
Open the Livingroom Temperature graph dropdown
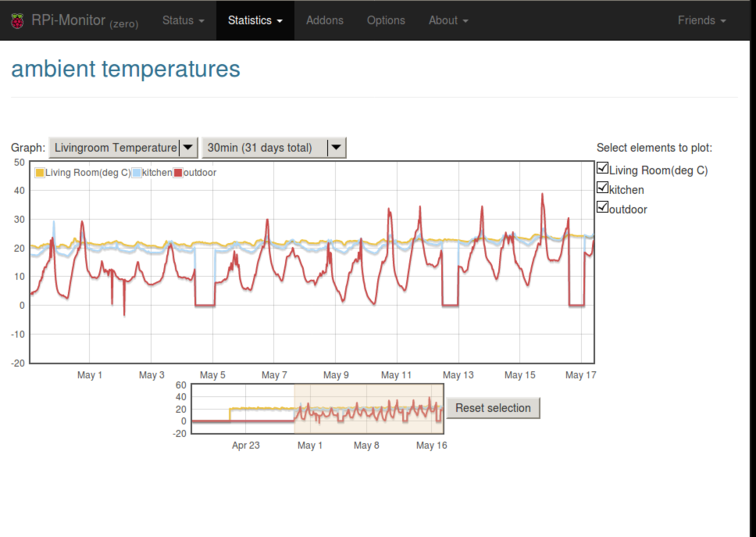pyautogui.click(x=123, y=148)
